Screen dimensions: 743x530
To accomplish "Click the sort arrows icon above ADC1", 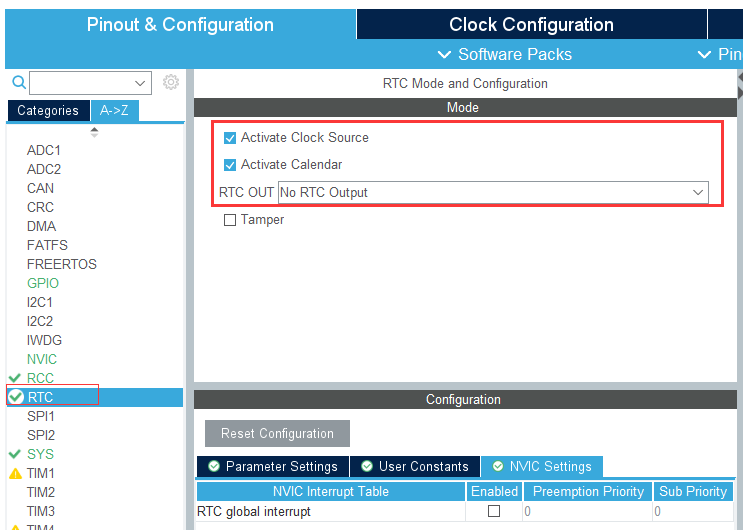I will pos(94,132).
